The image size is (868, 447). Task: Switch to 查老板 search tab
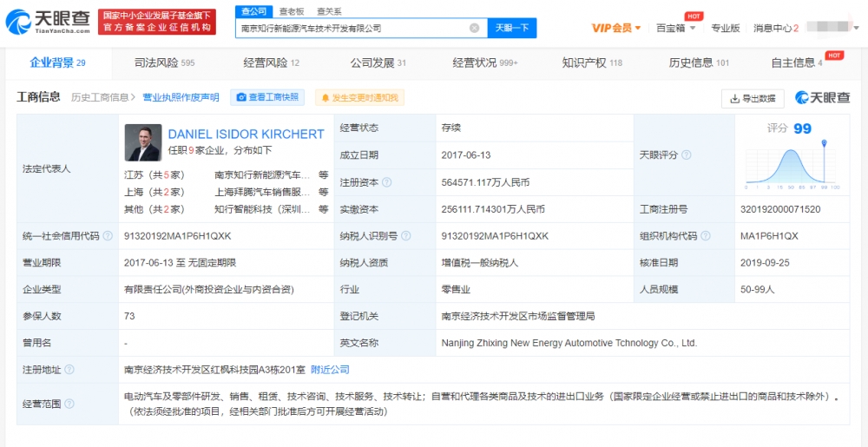pyautogui.click(x=291, y=11)
